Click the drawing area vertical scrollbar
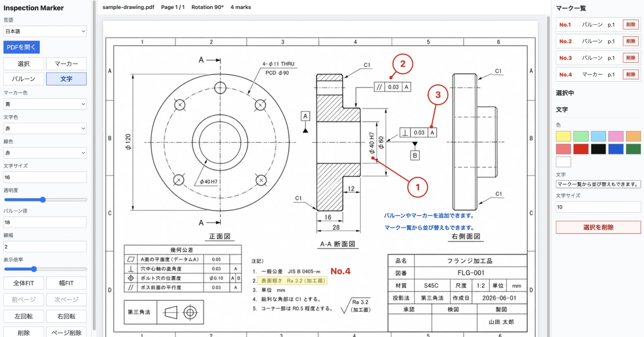 548,176
